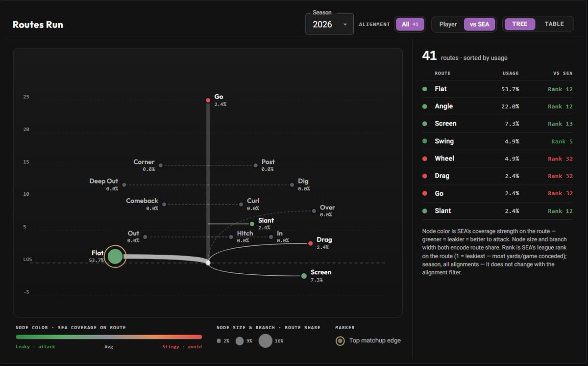
Task: Click the coverage color gradient legend bar
Action: [x=109, y=337]
